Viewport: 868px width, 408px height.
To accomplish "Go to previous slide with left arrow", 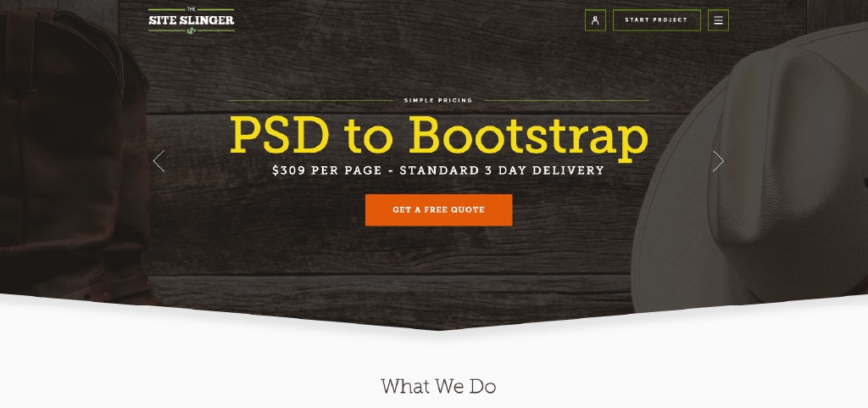I will click(159, 161).
